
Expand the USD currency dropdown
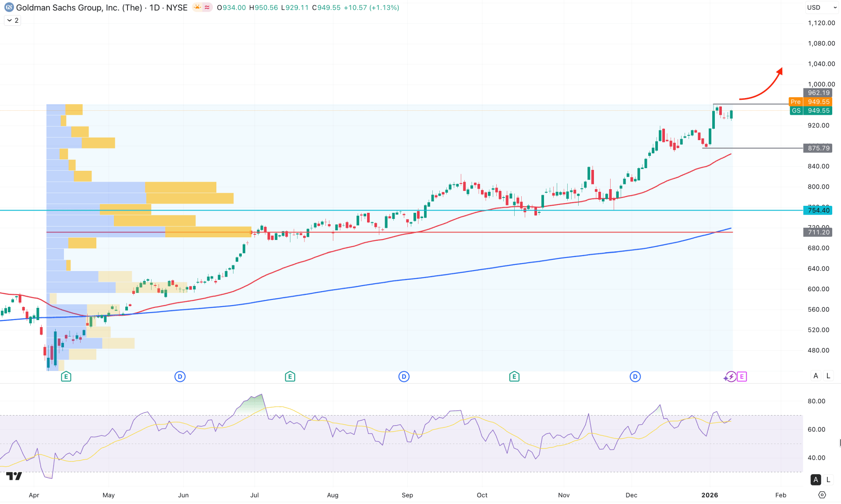pos(822,7)
